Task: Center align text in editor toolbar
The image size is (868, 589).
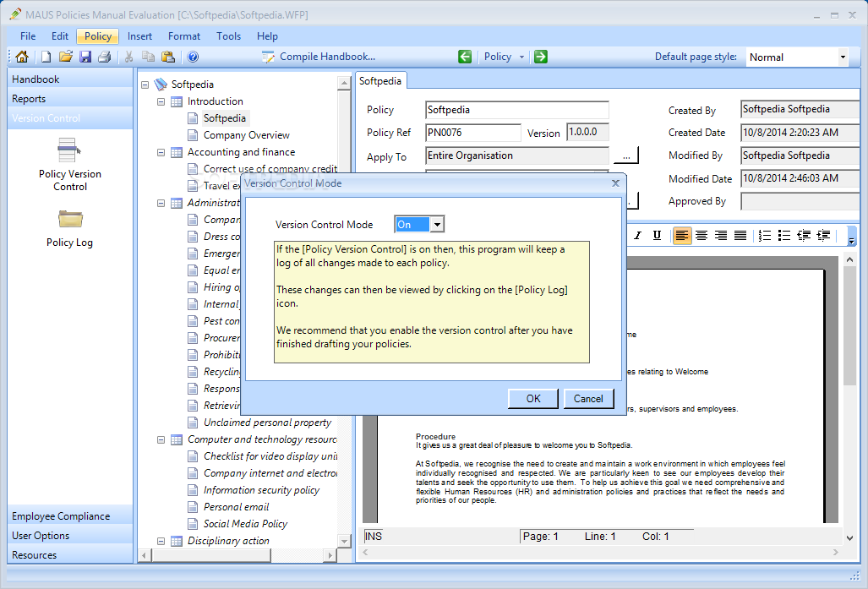Action: (x=701, y=235)
